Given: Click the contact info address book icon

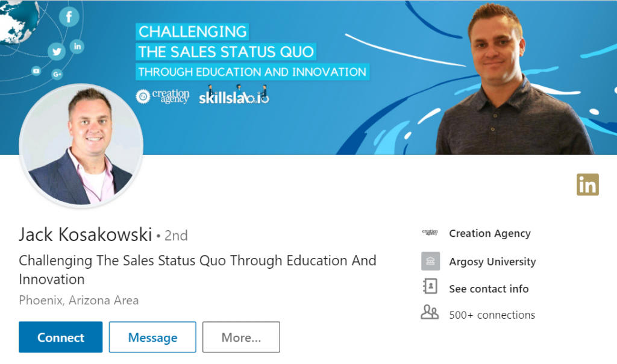Looking at the screenshot, I should click(430, 287).
